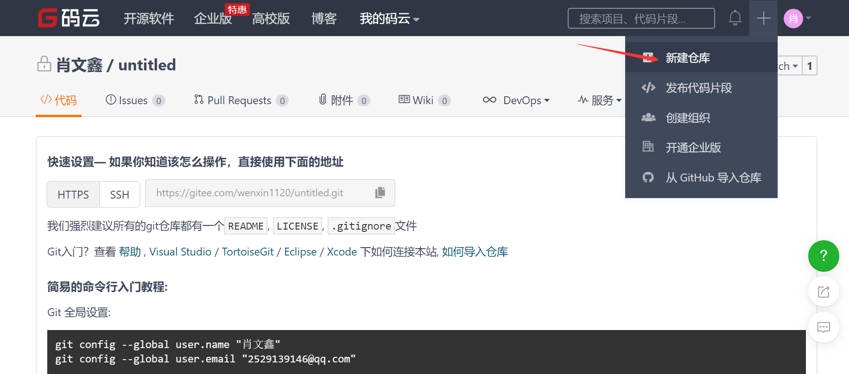Click the 如何导入仓库 link
Viewport: 849px width, 374px height.
(475, 252)
